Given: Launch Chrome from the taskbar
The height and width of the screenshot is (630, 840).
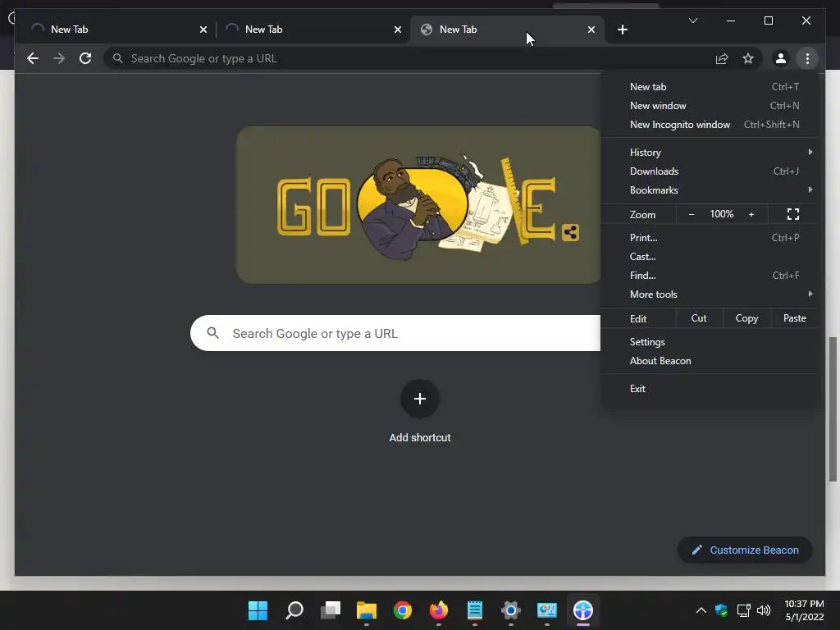Looking at the screenshot, I should [402, 610].
